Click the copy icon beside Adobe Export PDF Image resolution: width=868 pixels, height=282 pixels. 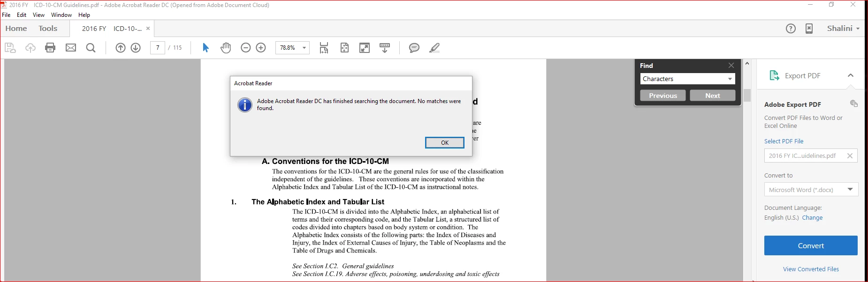[854, 104]
